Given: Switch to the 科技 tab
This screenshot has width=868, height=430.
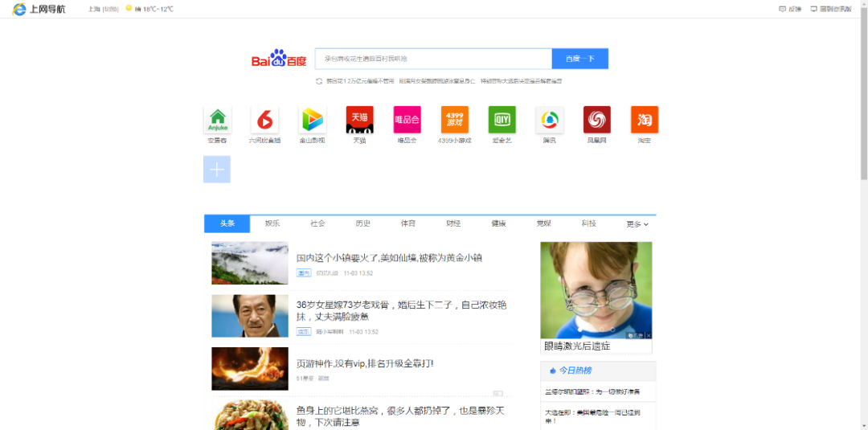Looking at the screenshot, I should [x=589, y=223].
